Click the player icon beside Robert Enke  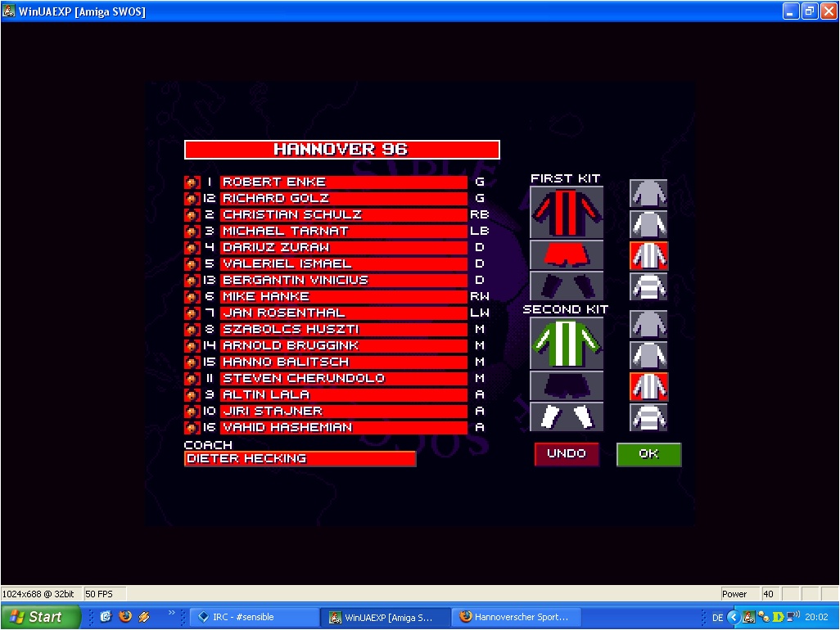(x=192, y=182)
